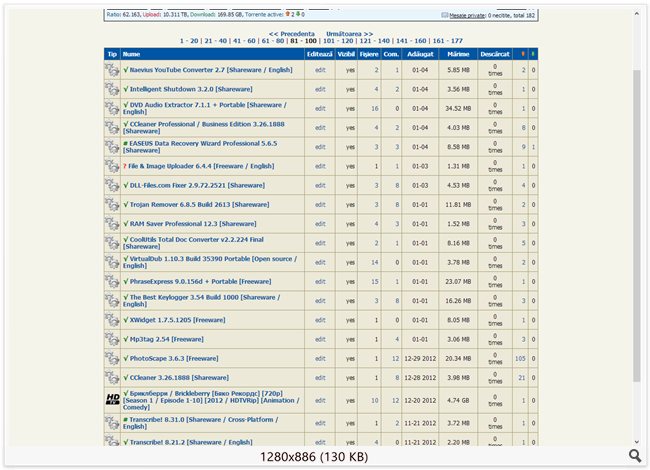Image resolution: width=650 pixels, height=470 pixels.
Task: Open Naevius YouTube Converter 2.7 torrent
Action: pos(211,70)
